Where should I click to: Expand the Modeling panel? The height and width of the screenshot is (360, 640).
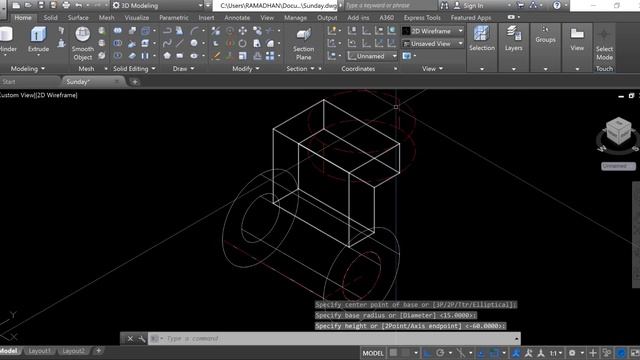(28, 69)
